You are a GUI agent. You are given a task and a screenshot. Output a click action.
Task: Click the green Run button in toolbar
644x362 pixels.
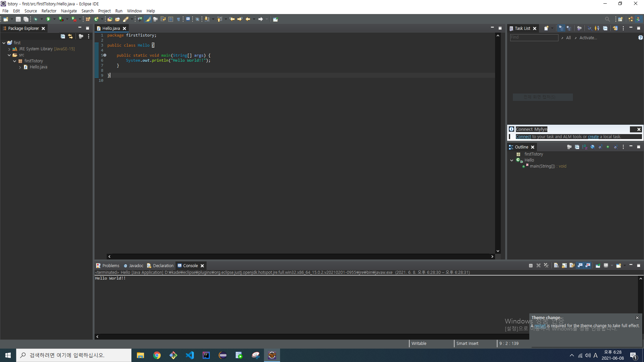pyautogui.click(x=48, y=19)
